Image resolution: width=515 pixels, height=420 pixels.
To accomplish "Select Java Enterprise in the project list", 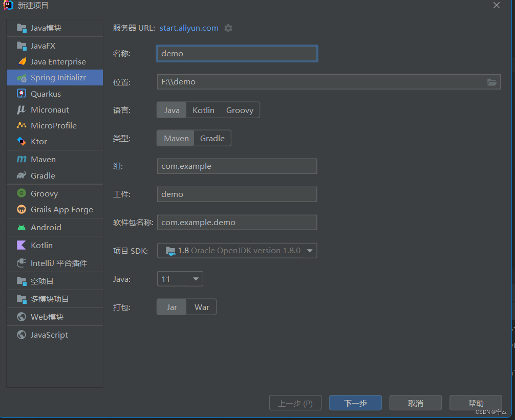I will click(55, 62).
